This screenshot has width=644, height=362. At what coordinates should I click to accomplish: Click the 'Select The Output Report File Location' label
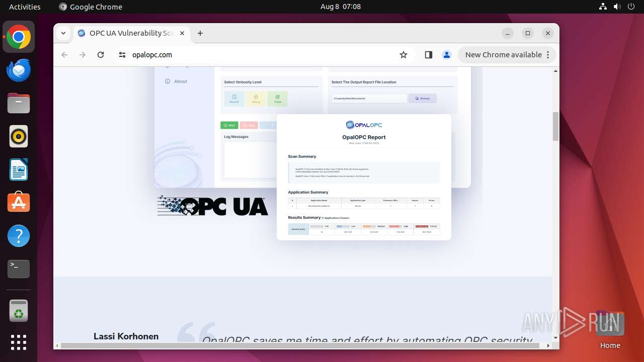364,82
